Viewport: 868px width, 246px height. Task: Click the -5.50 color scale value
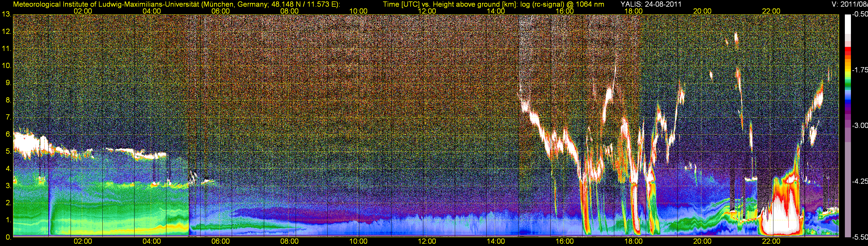coord(860,237)
